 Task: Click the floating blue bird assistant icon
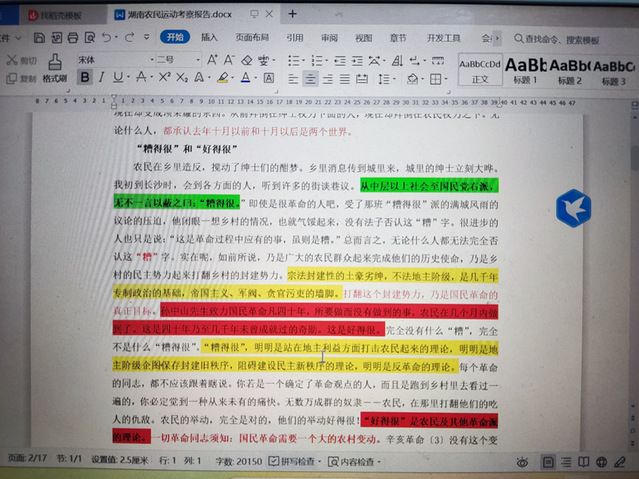pyautogui.click(x=574, y=207)
